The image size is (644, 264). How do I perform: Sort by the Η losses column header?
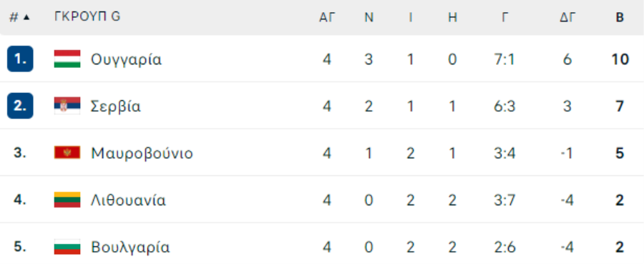[x=452, y=18]
